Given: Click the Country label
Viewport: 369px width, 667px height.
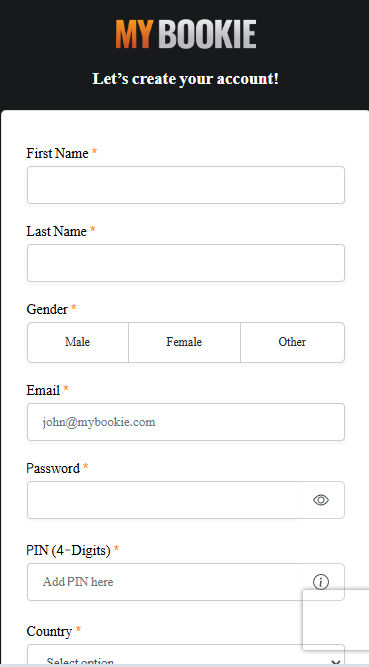Looking at the screenshot, I should pos(49,631).
